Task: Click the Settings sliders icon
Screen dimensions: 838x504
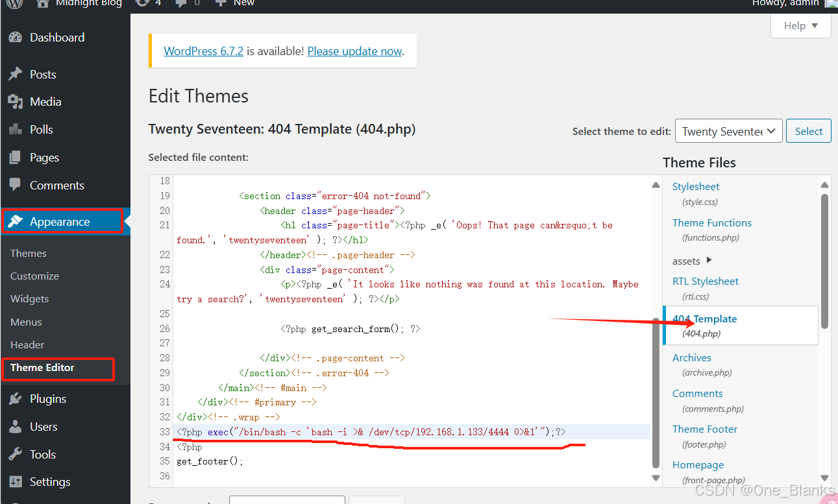Action: click(16, 482)
